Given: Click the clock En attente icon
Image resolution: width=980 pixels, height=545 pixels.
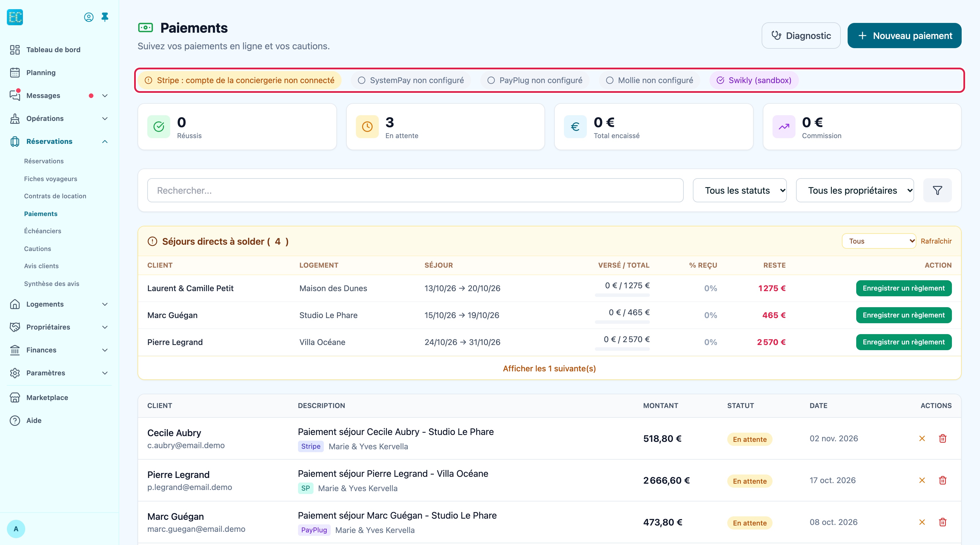Looking at the screenshot, I should click(367, 127).
